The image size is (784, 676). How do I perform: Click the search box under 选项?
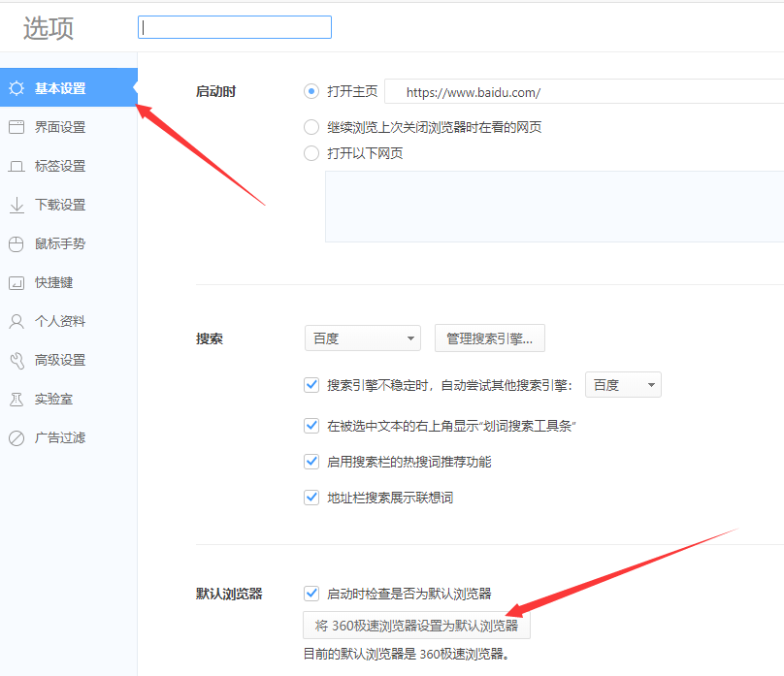(234, 27)
